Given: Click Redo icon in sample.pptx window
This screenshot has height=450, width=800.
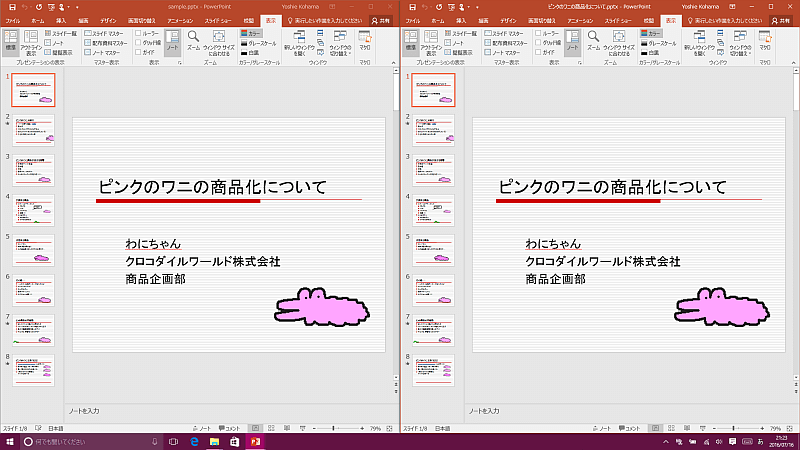Looking at the screenshot, I should (39, 7).
